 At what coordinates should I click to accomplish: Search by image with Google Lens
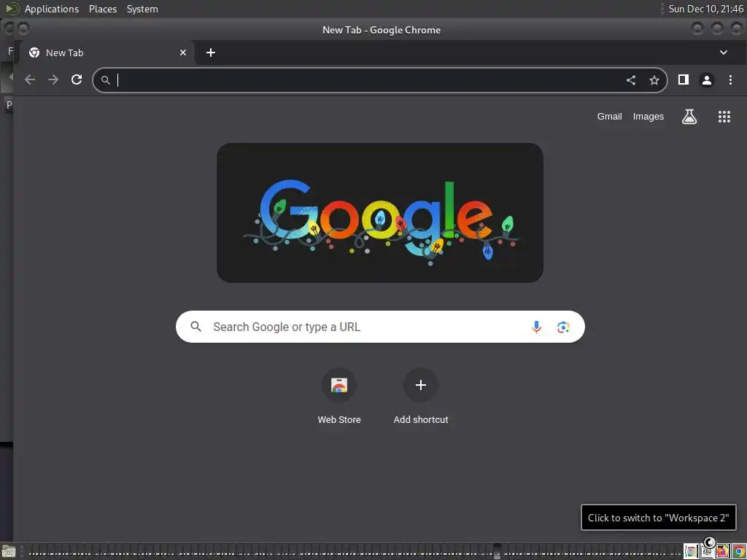[563, 327]
